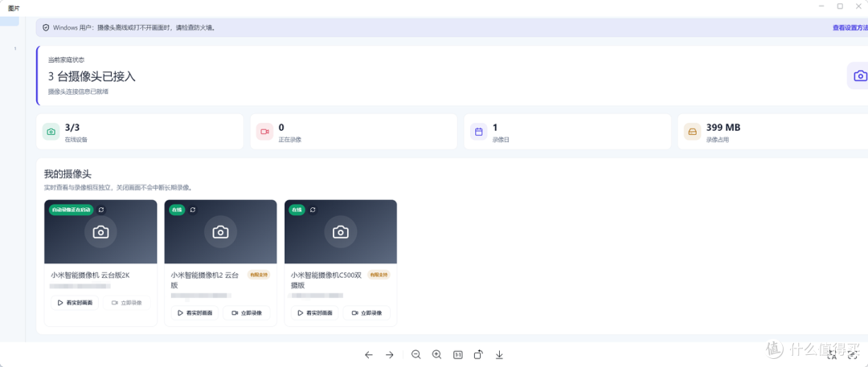The image size is (868, 367).
Task: Click 有限支持 tag on 摄像机2 云台版
Action: coord(259,275)
